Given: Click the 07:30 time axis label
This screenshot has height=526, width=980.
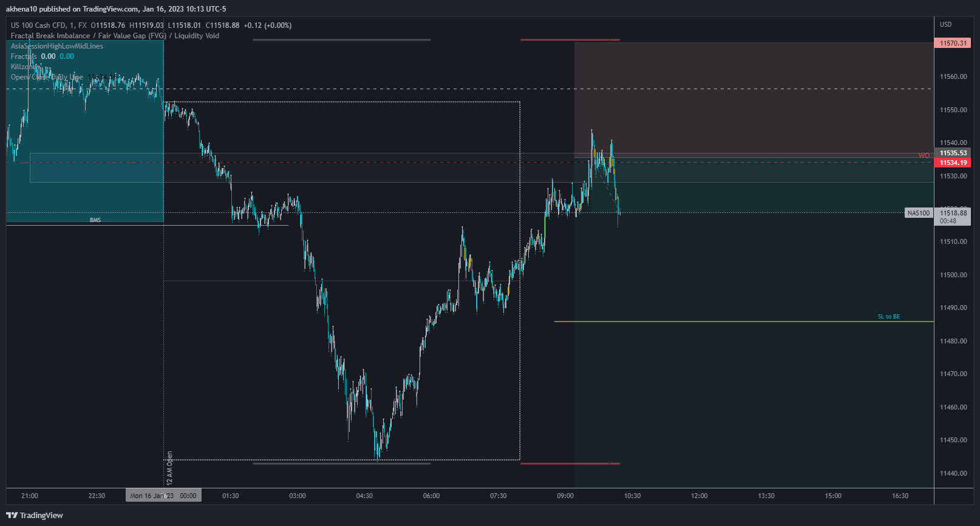Looking at the screenshot, I should tap(499, 496).
